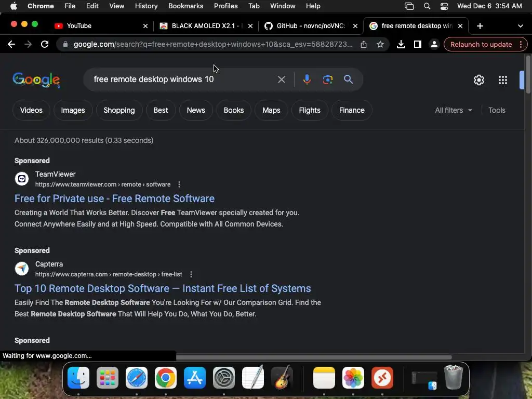Filter results by Finance
The height and width of the screenshot is (399, 532).
pos(352,110)
